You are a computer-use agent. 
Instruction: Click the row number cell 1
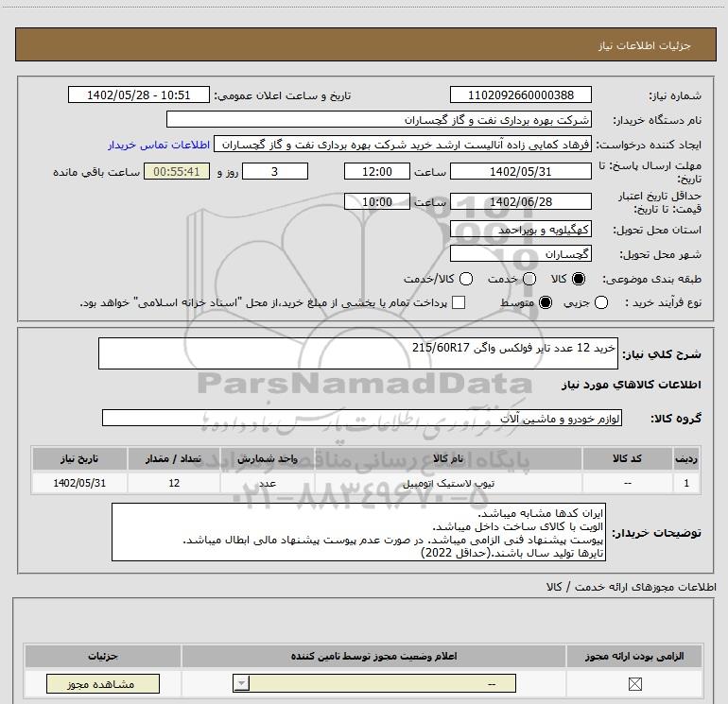686,483
